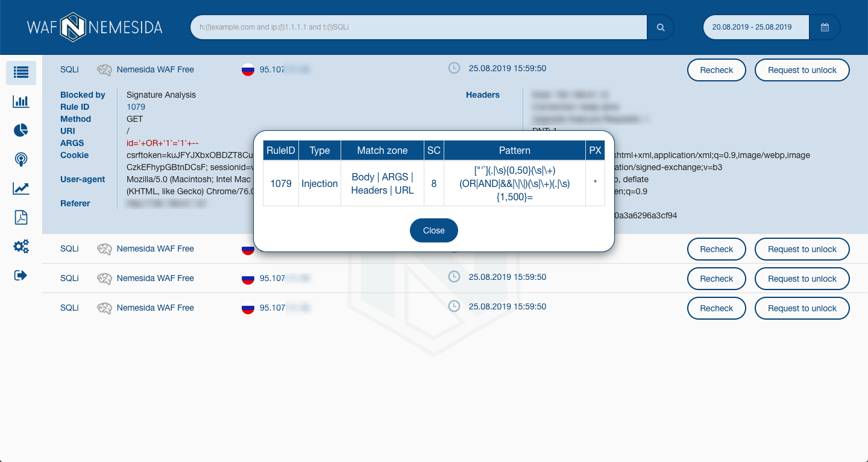The image size is (868, 462).
Task: Open the attack list view in sidebar
Action: coord(21,72)
